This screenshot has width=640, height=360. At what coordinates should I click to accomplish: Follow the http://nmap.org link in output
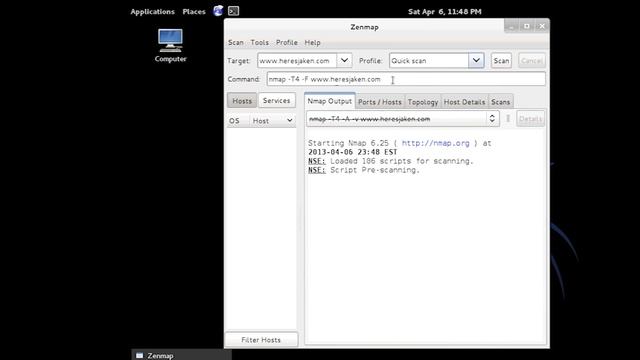click(436, 143)
